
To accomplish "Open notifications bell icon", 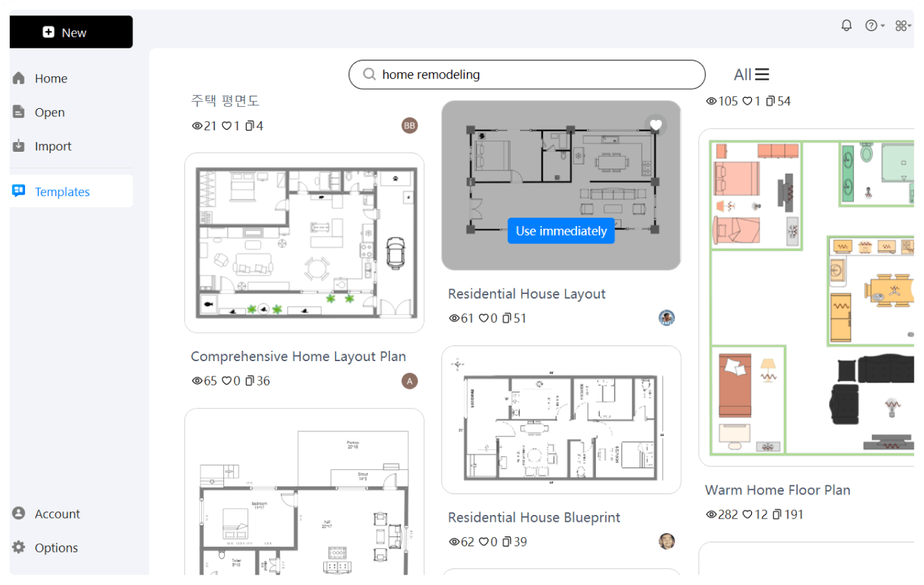I will 846,26.
